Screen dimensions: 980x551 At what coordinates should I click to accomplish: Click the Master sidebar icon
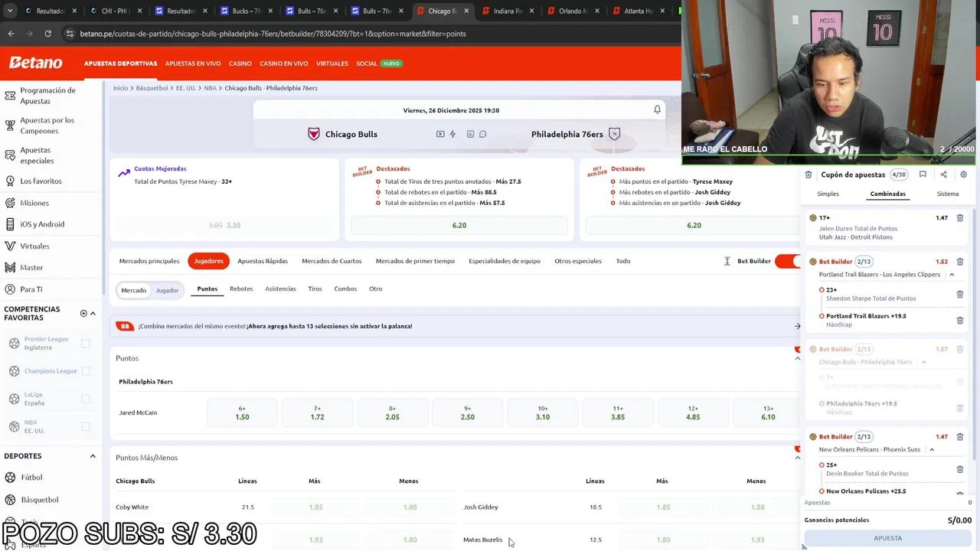point(10,268)
